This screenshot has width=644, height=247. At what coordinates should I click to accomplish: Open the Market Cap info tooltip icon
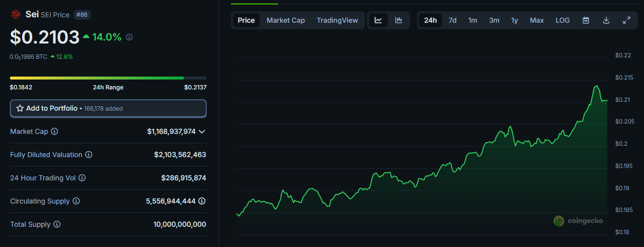point(54,131)
